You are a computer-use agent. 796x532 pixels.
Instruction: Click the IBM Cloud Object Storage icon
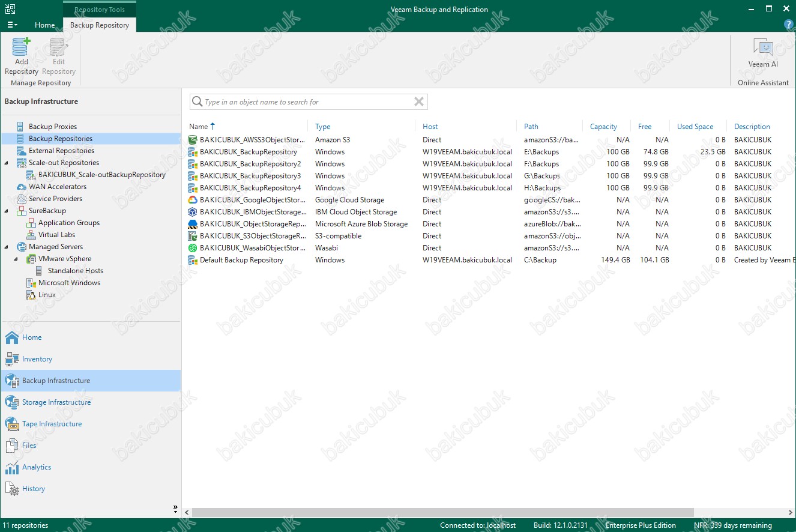coord(193,212)
